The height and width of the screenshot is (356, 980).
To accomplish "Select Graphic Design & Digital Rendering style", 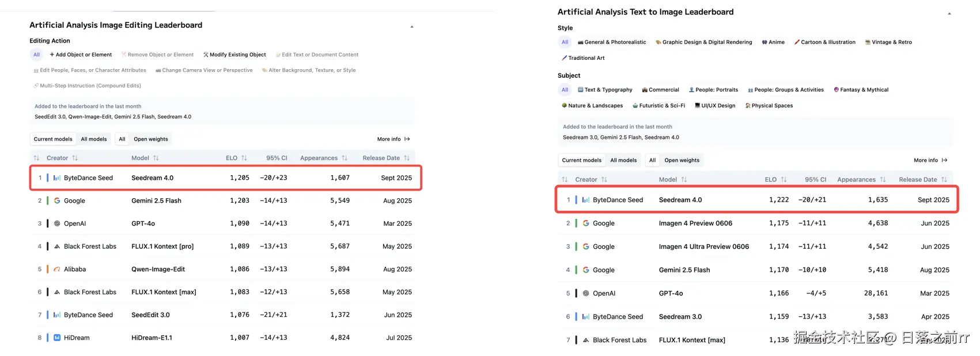I will (703, 42).
